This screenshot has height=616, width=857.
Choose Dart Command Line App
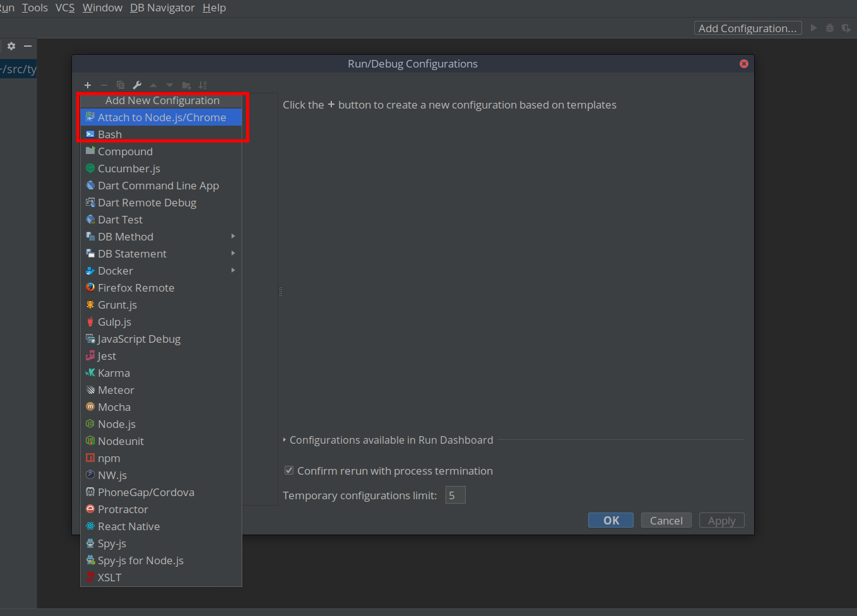tap(162, 186)
